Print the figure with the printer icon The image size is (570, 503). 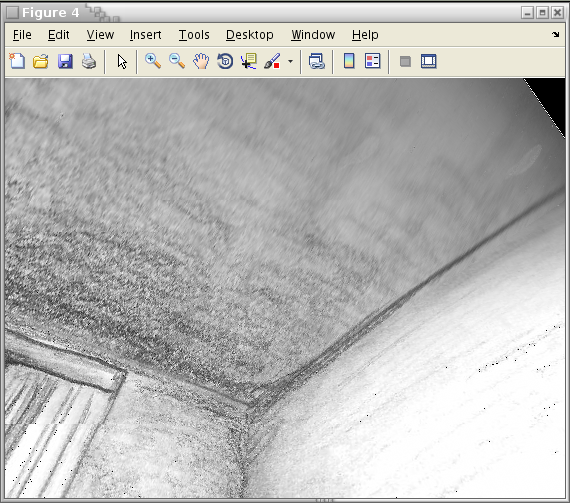coord(89,61)
